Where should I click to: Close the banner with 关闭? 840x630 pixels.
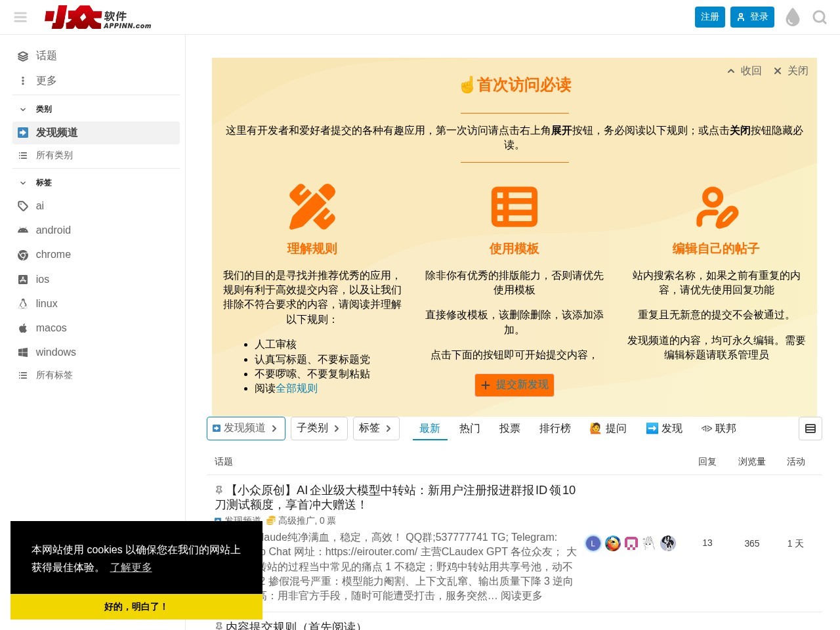point(791,71)
